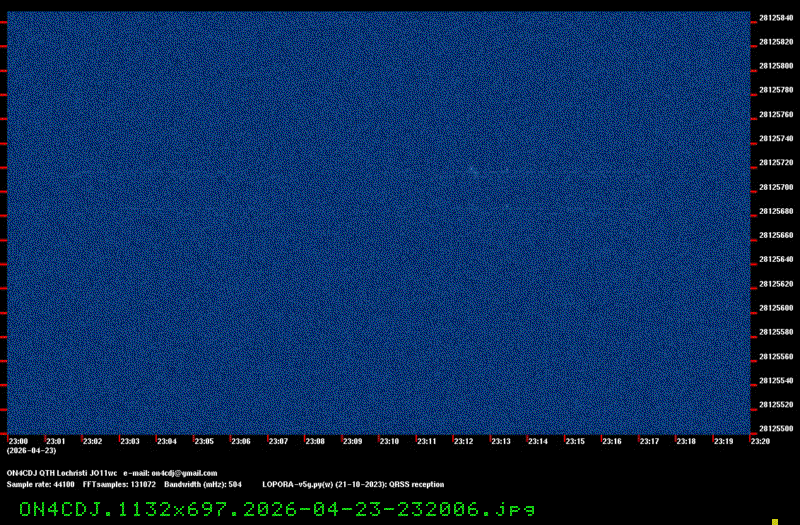Image resolution: width=800 pixels, height=525 pixels.
Task: Click the 23:04 time label
Action: pyautogui.click(x=167, y=441)
